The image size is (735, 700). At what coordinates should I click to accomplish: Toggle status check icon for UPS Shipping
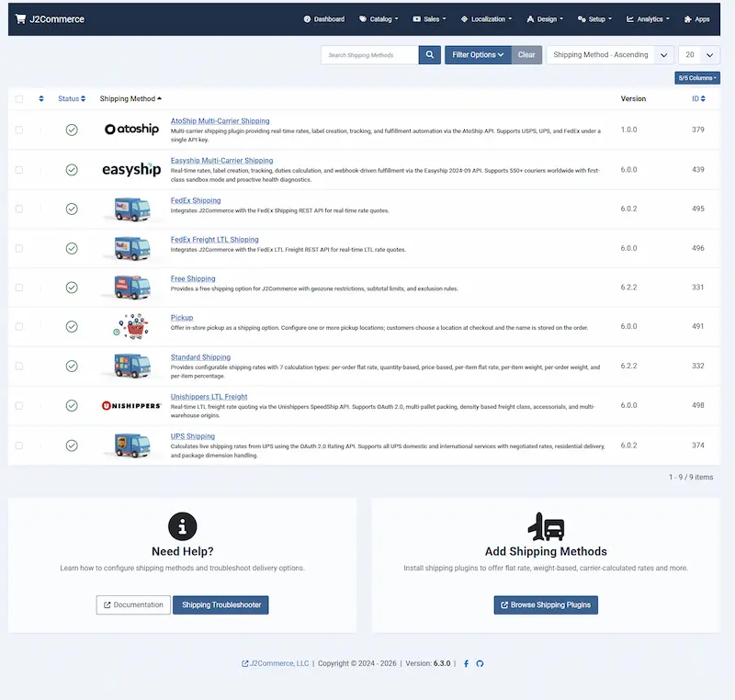tap(72, 446)
